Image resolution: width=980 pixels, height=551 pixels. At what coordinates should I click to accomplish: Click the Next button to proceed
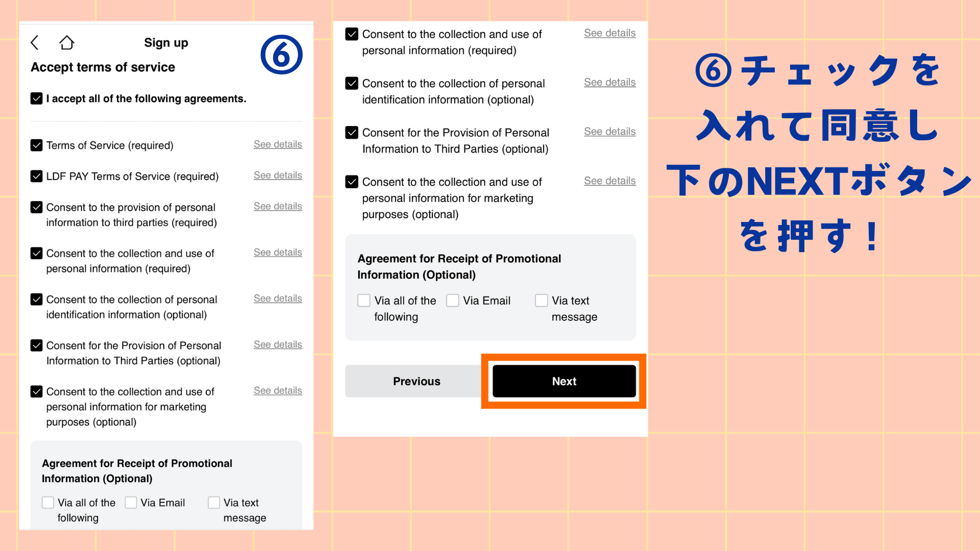coord(565,382)
